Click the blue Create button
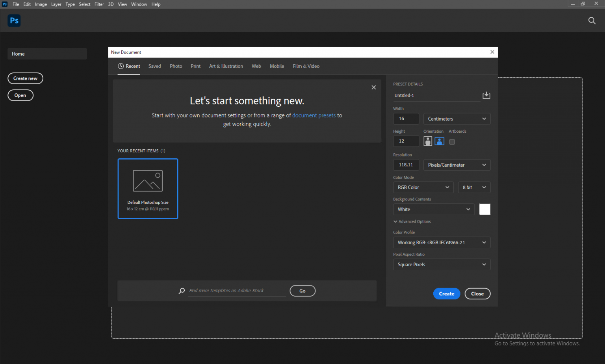The width and height of the screenshot is (605, 364). click(447, 294)
